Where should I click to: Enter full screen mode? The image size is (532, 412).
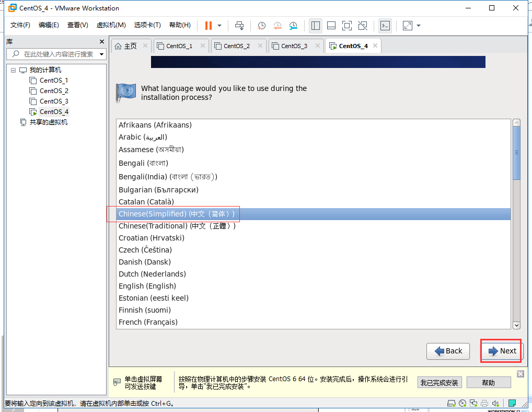pos(347,26)
